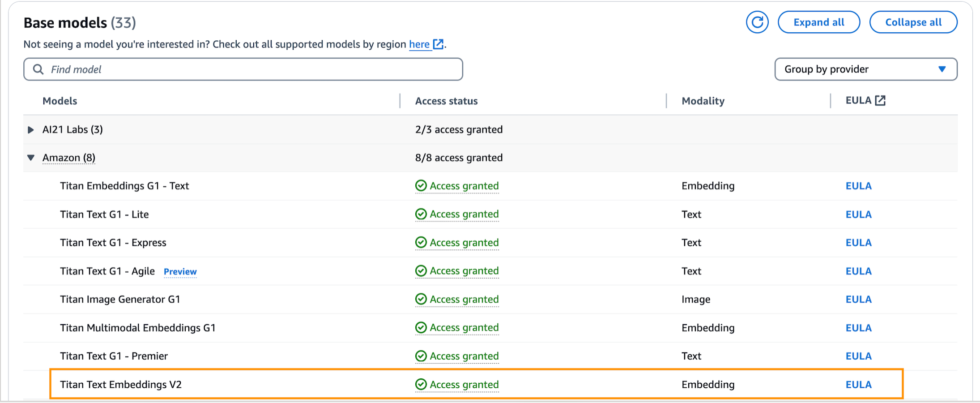
Task: Focus the Find model search field
Action: (251, 69)
